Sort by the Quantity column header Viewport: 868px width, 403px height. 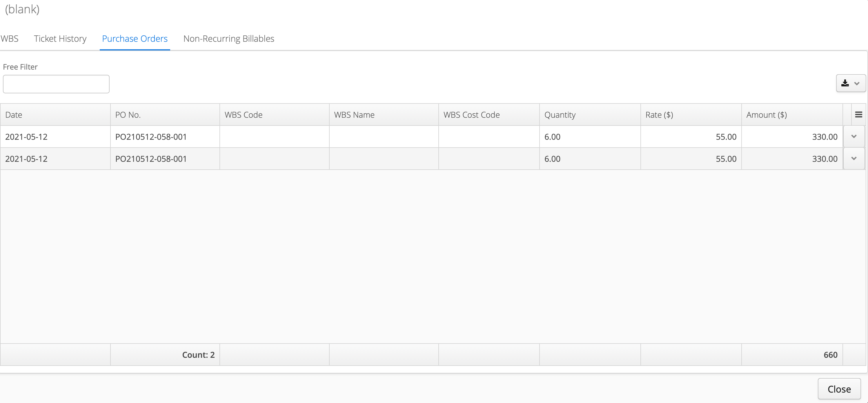pyautogui.click(x=590, y=115)
